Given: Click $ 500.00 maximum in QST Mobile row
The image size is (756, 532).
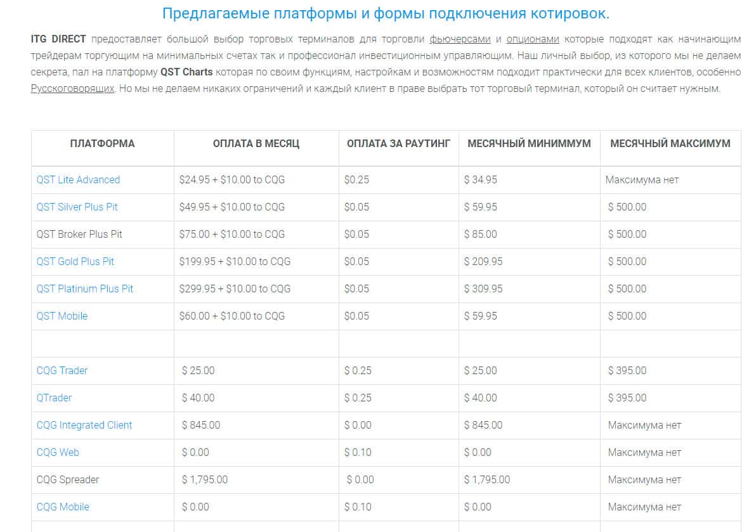Looking at the screenshot, I should tap(627, 316).
